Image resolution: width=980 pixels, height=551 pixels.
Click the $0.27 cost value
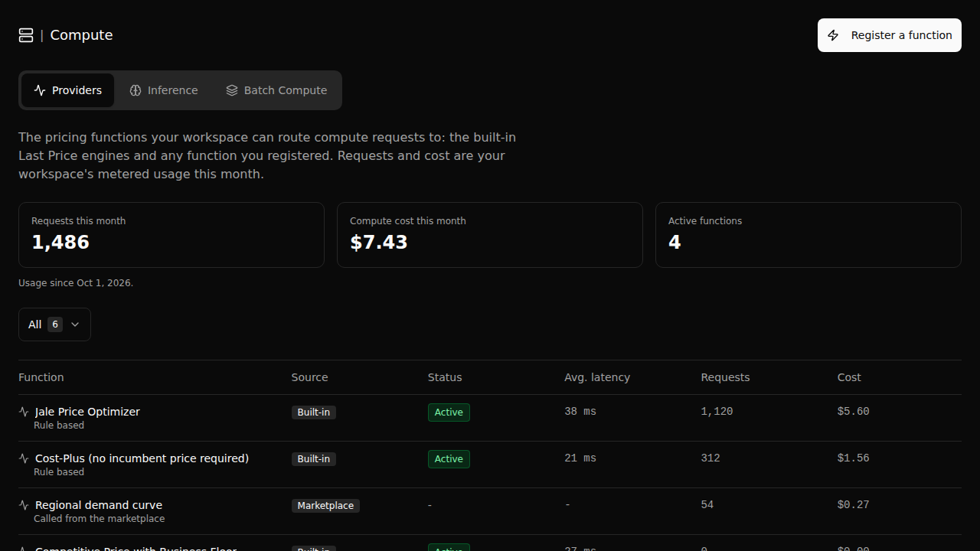[854, 505]
